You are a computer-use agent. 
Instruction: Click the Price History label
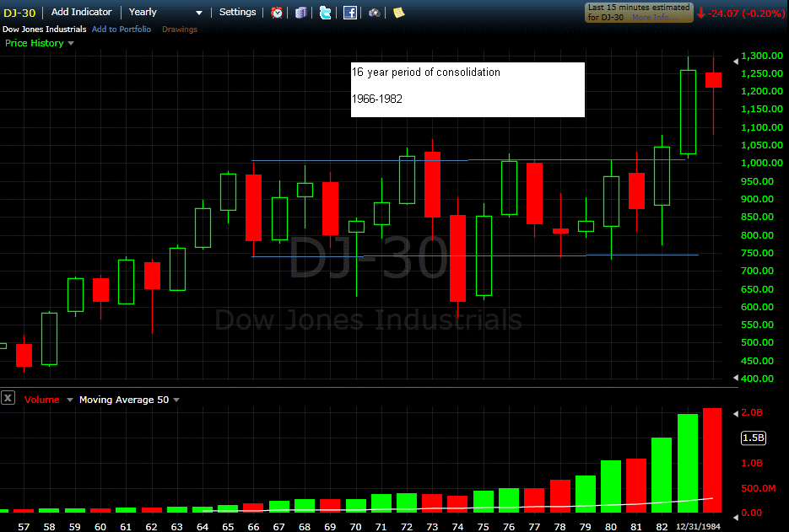pyautogui.click(x=35, y=43)
